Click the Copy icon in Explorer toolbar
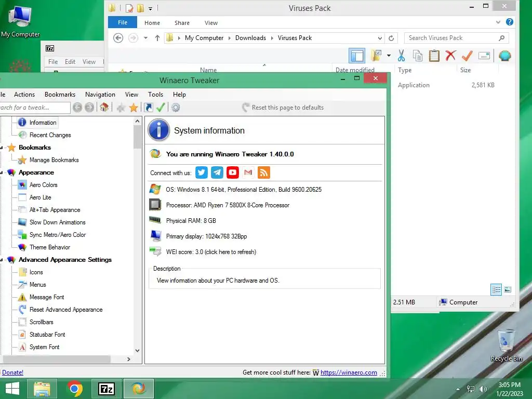 [418, 56]
